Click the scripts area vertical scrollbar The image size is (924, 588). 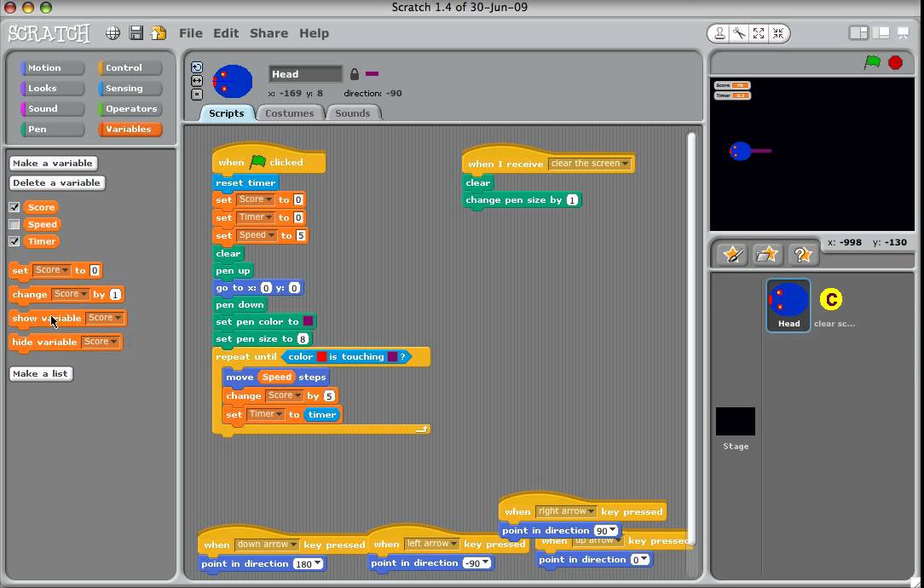click(x=691, y=339)
